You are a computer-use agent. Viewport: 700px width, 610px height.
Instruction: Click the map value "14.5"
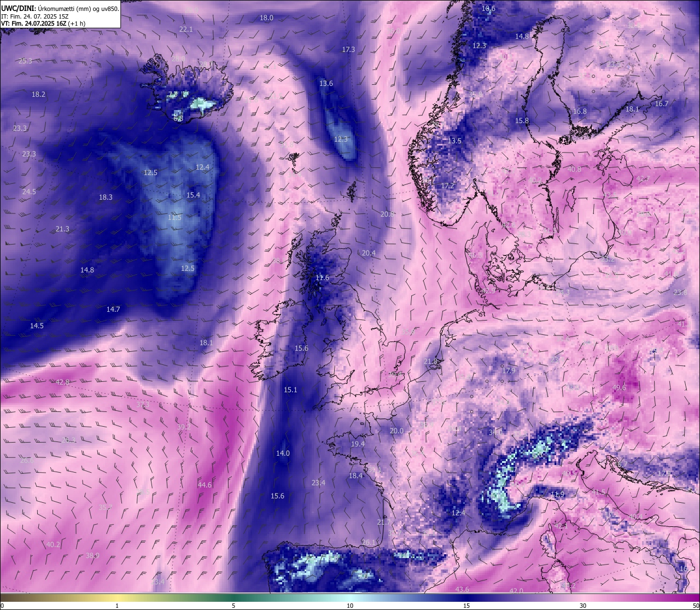pyautogui.click(x=37, y=326)
